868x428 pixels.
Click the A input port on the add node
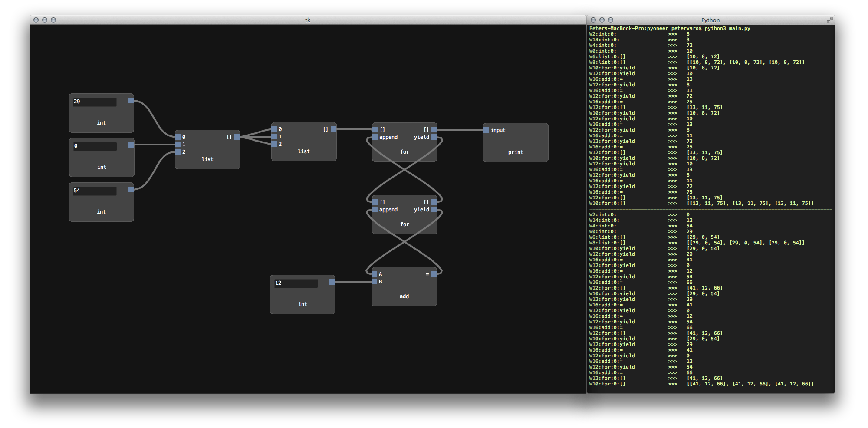coord(374,274)
